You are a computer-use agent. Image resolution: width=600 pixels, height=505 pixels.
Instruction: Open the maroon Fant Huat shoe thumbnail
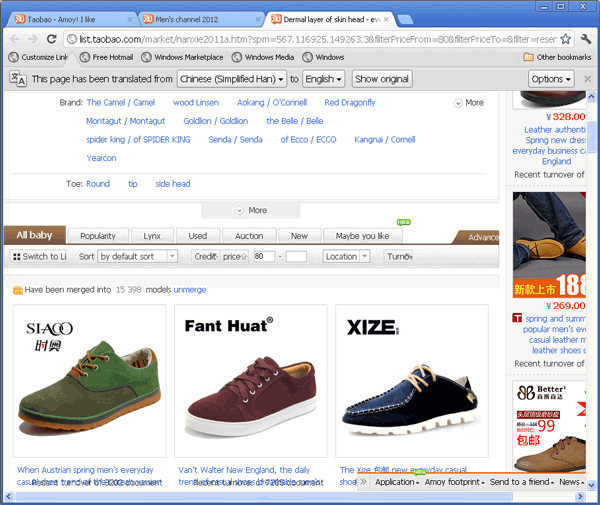pyautogui.click(x=251, y=381)
